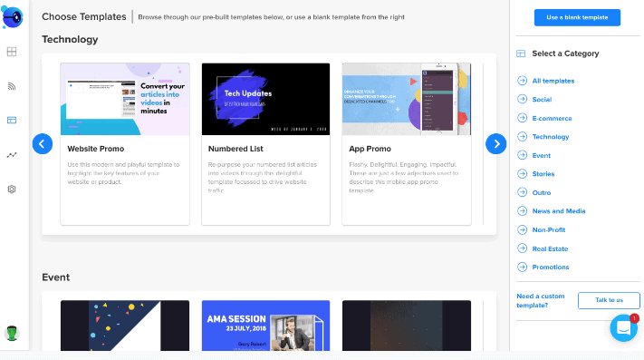This screenshot has width=644, height=360.
Task: Click arrow icon beside Stories category
Action: coord(522,174)
